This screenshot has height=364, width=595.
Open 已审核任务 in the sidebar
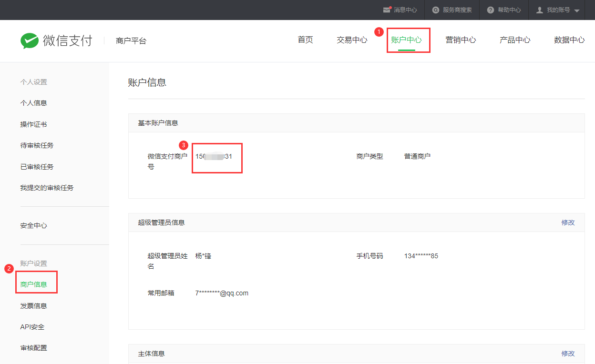[x=37, y=167]
